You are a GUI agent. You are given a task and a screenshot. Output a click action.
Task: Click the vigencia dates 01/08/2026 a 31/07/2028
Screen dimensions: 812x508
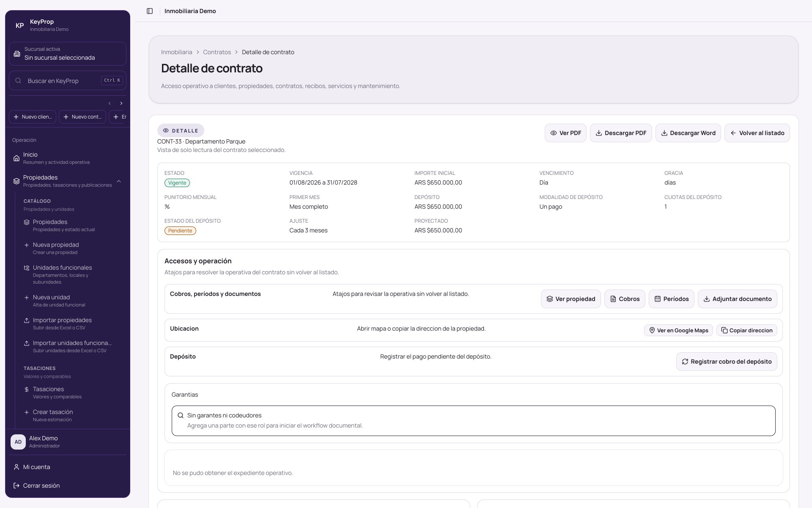323,183
